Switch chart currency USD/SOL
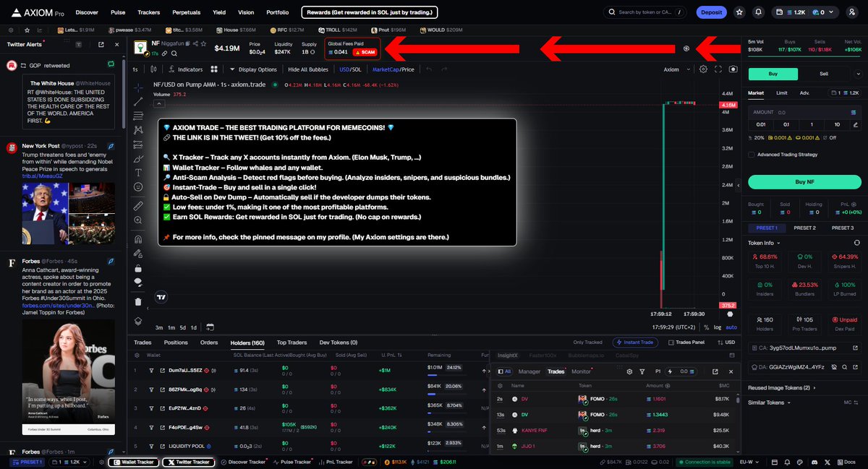868x469 pixels. pos(350,69)
